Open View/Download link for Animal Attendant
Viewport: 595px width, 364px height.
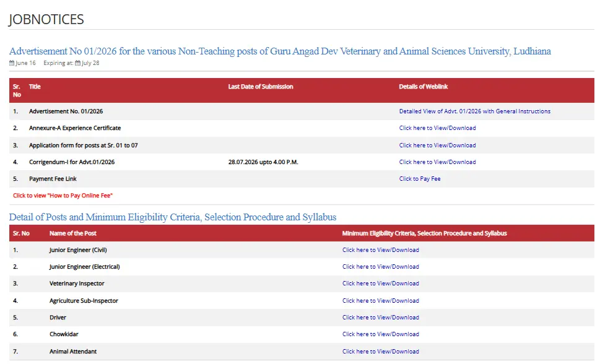pos(381,352)
